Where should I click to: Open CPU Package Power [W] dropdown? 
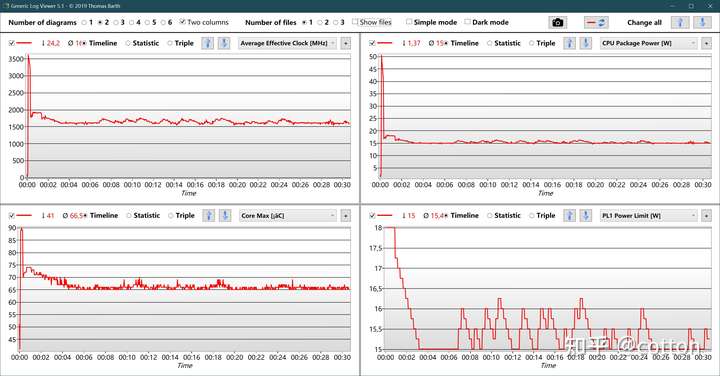[x=649, y=43]
